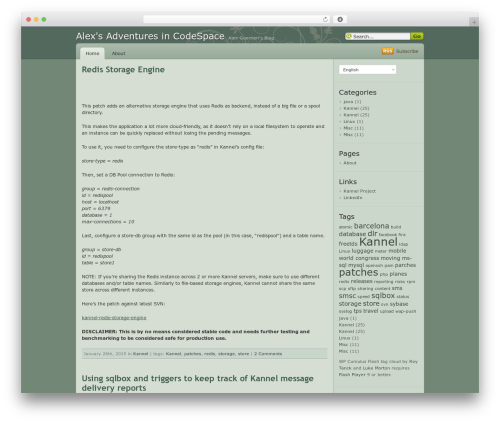This screenshot has width=500, height=423.
Task: Open Linux (1) in the Categories list
Action: coord(353,122)
